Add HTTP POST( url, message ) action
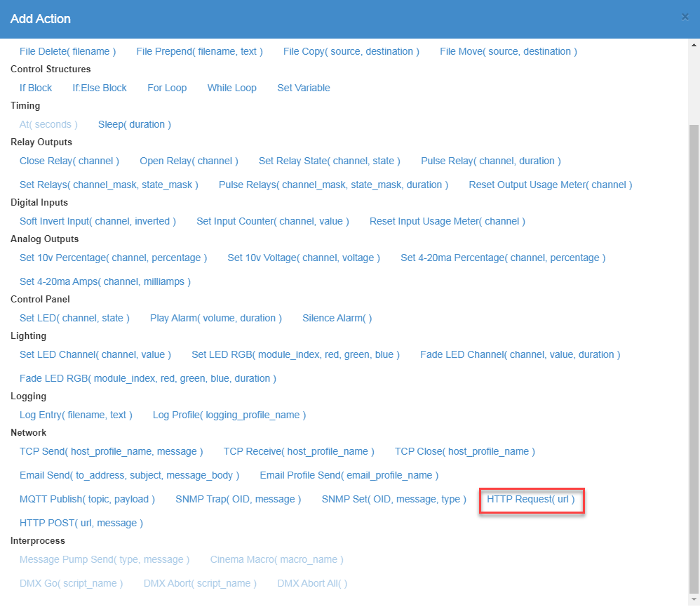 click(81, 523)
